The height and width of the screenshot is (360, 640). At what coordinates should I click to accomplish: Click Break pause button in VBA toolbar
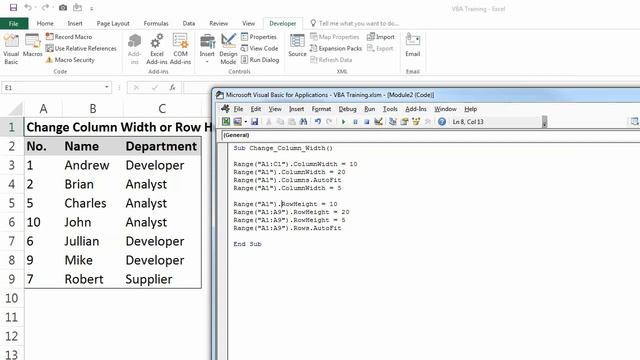pos(355,122)
